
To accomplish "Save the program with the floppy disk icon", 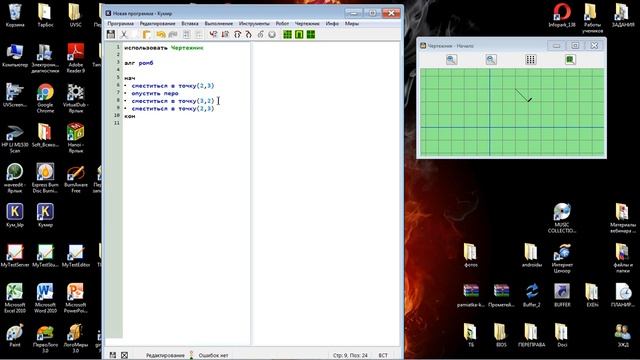I will click(111, 35).
